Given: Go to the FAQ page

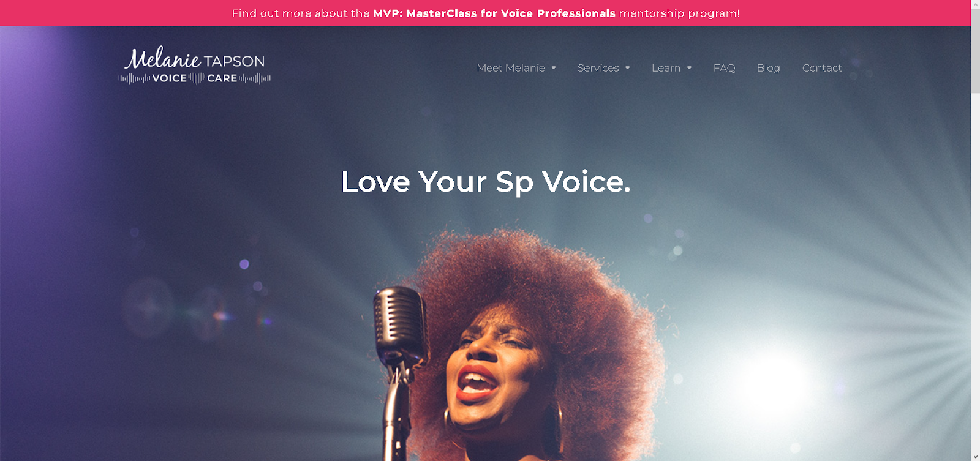Looking at the screenshot, I should pos(724,68).
